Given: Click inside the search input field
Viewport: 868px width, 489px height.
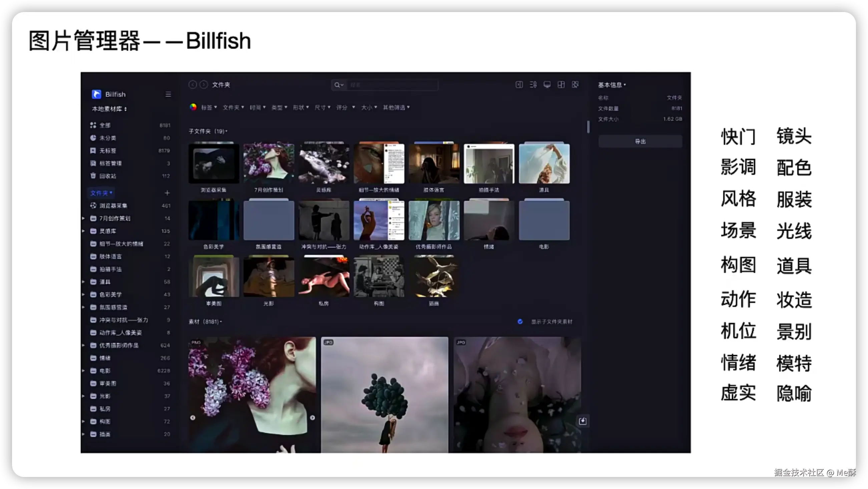Looking at the screenshot, I should [391, 85].
